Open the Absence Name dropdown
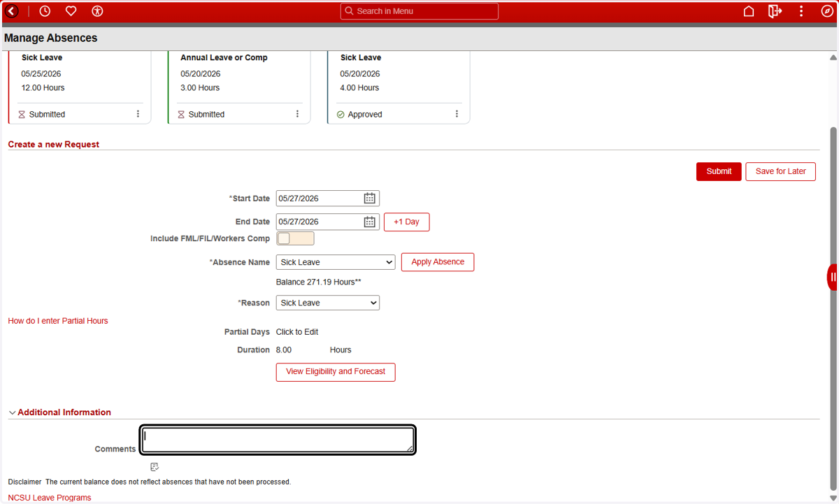Screen dimensions: 839x504 click(x=336, y=262)
